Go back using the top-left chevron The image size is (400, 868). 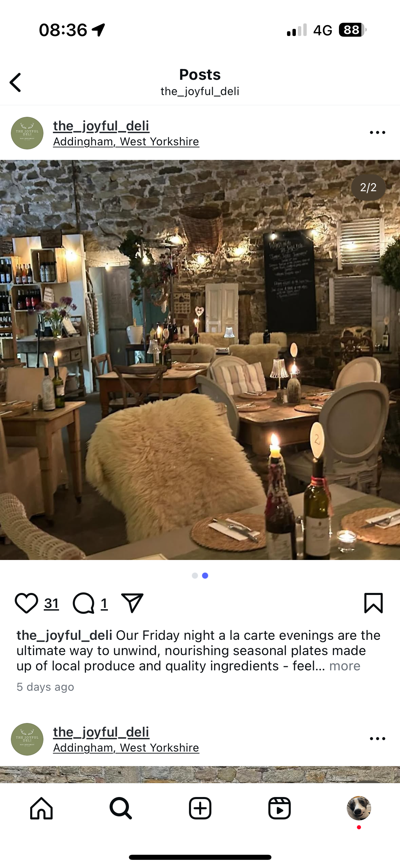pos(15,83)
